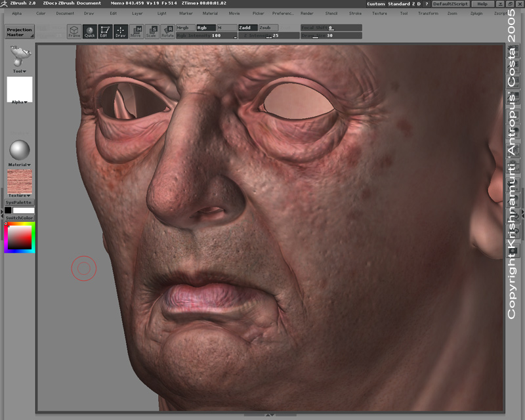
Task: Open the Stencil menu
Action: [331, 13]
